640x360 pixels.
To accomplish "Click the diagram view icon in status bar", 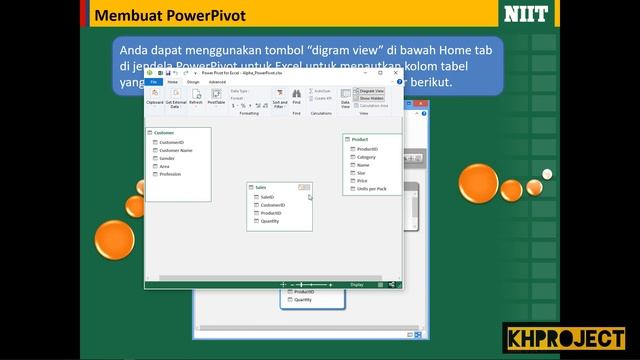I will pos(391,284).
